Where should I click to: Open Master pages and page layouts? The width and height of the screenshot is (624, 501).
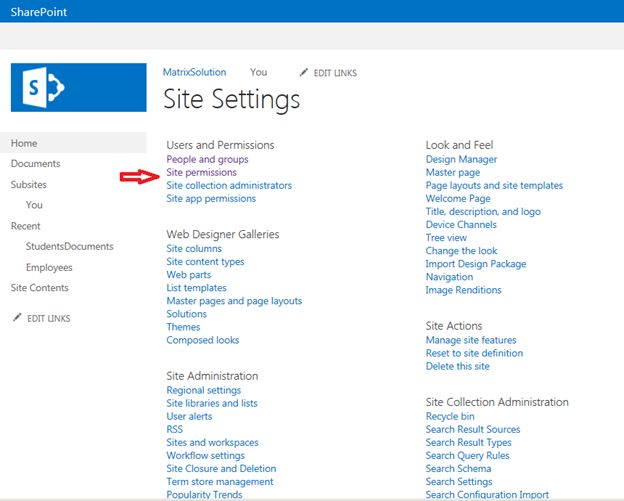pyautogui.click(x=234, y=301)
